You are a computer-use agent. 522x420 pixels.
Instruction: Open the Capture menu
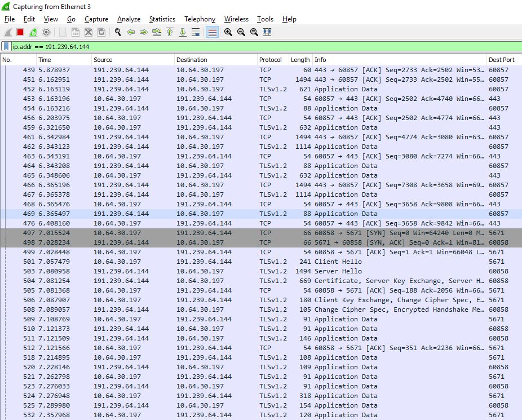pyautogui.click(x=96, y=19)
